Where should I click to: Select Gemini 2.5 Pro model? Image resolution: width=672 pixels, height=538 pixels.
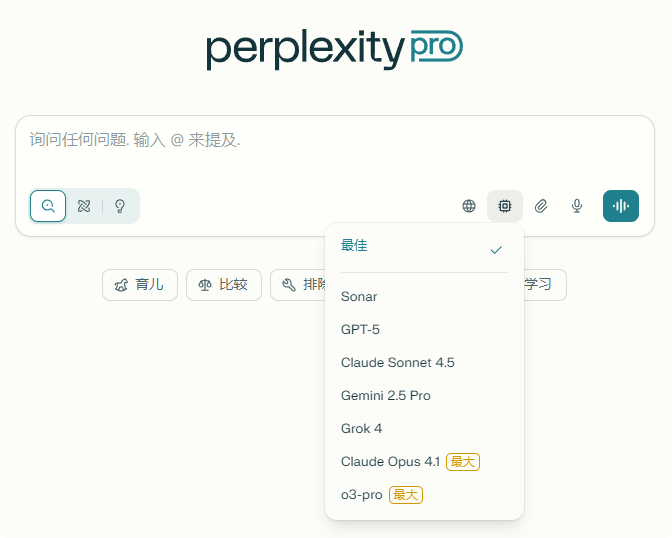click(x=424, y=395)
